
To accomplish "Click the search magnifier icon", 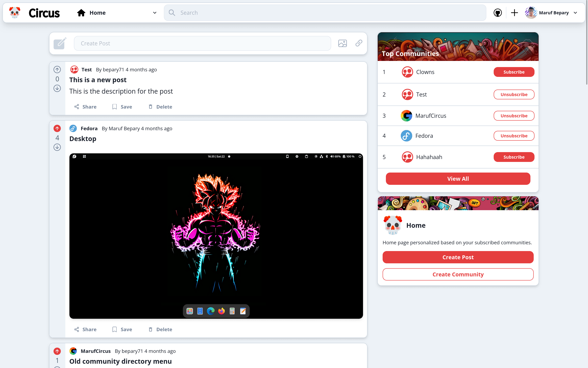I will pyautogui.click(x=172, y=13).
